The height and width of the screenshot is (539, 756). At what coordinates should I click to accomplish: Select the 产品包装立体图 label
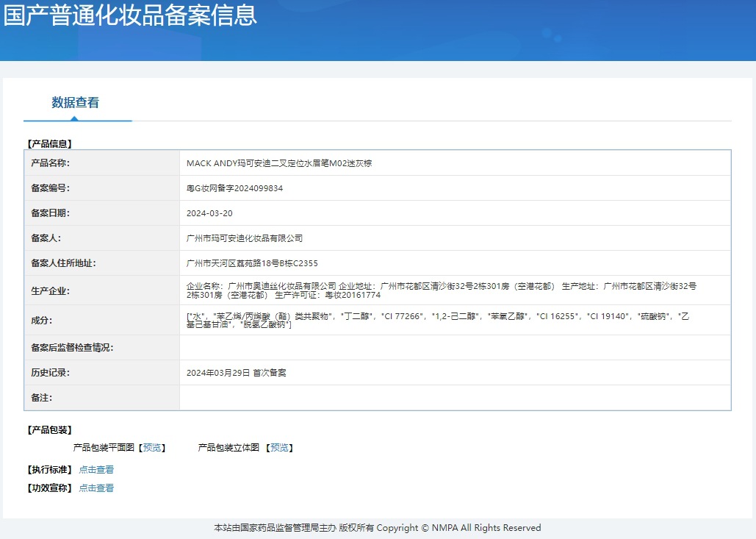coord(228,448)
